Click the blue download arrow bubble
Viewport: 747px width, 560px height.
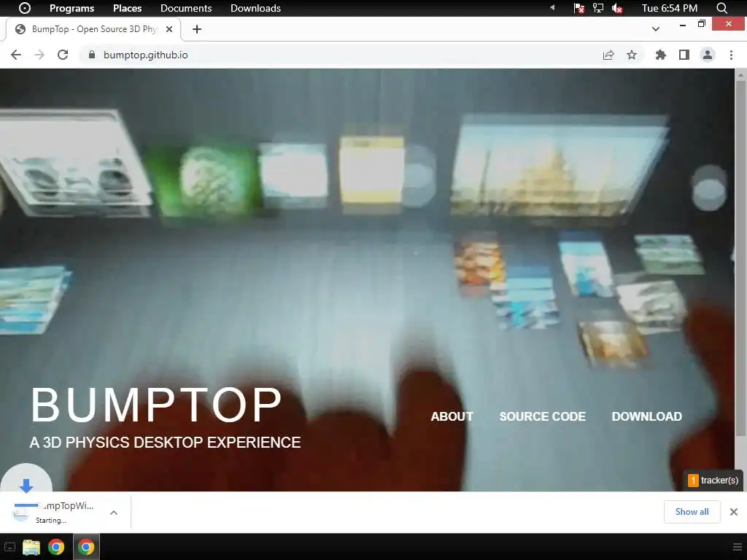tap(26, 482)
